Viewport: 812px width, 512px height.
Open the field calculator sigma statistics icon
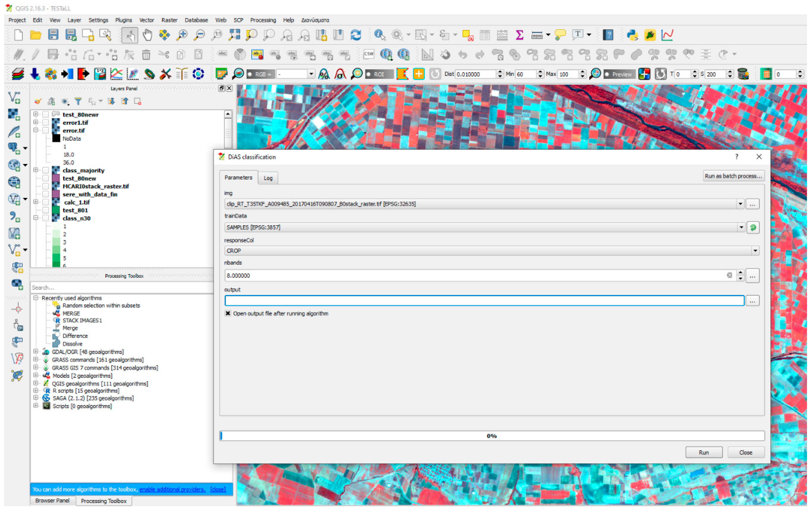click(x=519, y=35)
